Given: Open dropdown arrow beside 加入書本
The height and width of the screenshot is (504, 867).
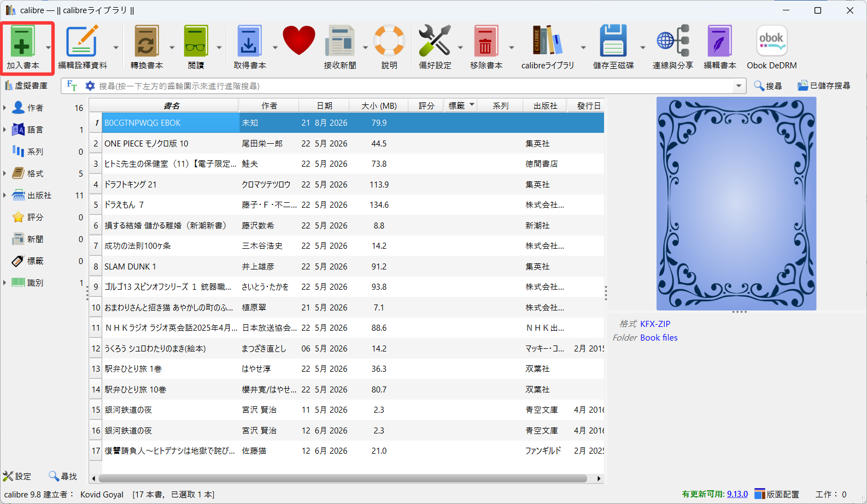Looking at the screenshot, I should [x=48, y=48].
